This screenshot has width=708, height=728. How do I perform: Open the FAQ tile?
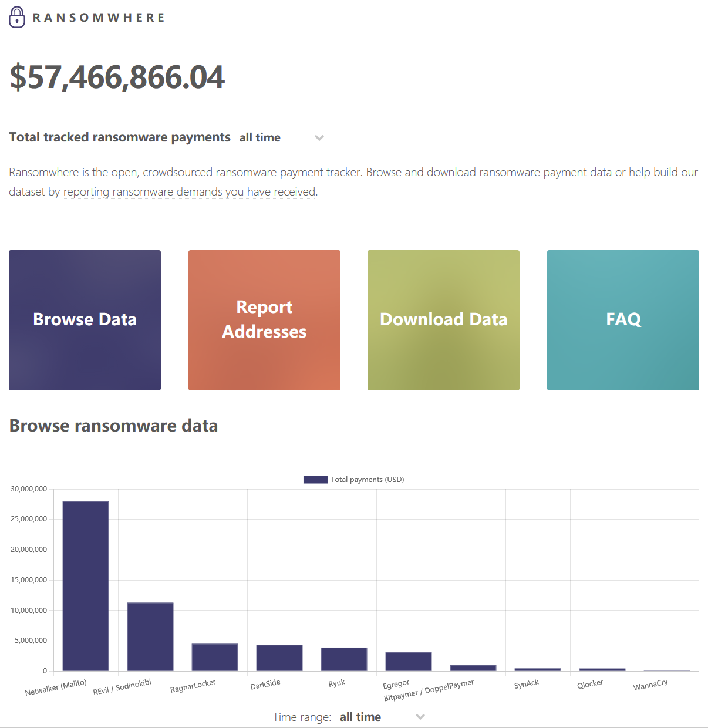click(x=623, y=320)
